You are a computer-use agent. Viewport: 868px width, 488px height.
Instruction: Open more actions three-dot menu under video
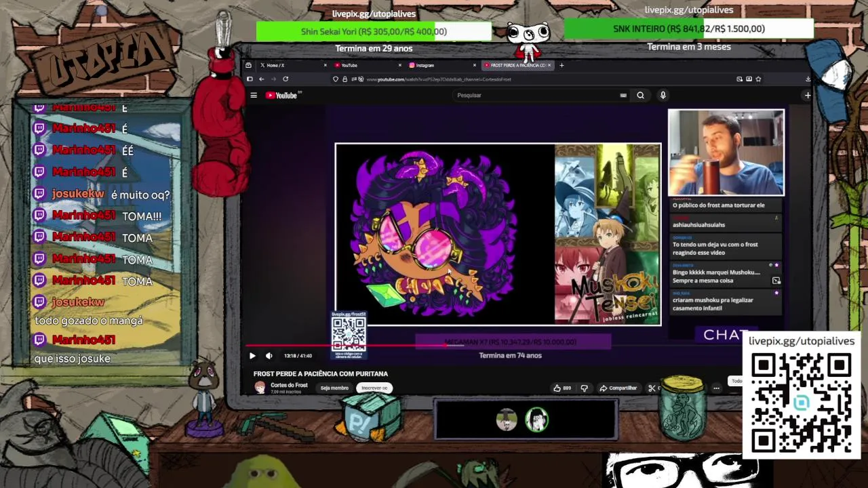pyautogui.click(x=716, y=388)
